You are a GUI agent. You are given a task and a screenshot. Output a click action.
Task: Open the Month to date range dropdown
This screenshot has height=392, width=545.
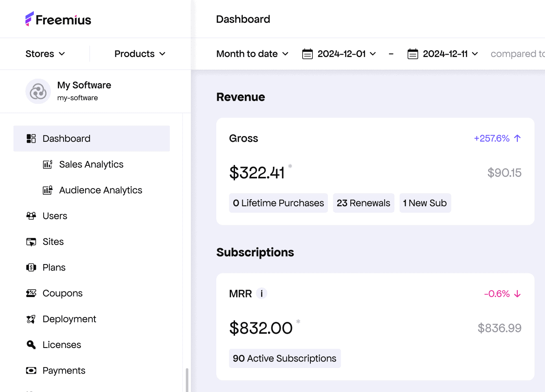coord(253,54)
